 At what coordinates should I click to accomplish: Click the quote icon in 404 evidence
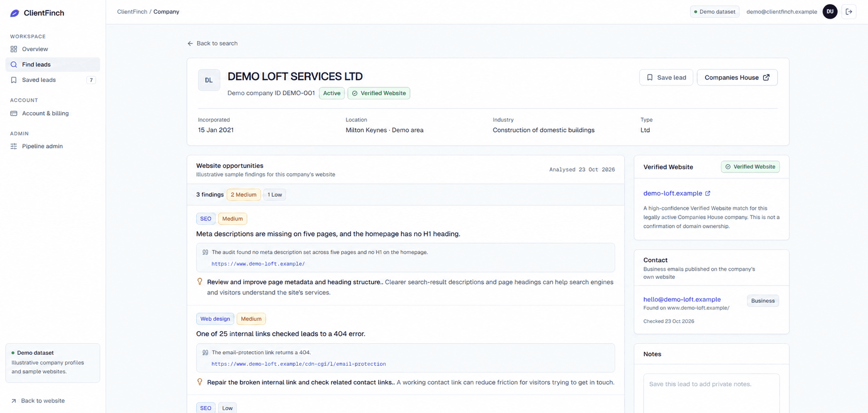205,352
